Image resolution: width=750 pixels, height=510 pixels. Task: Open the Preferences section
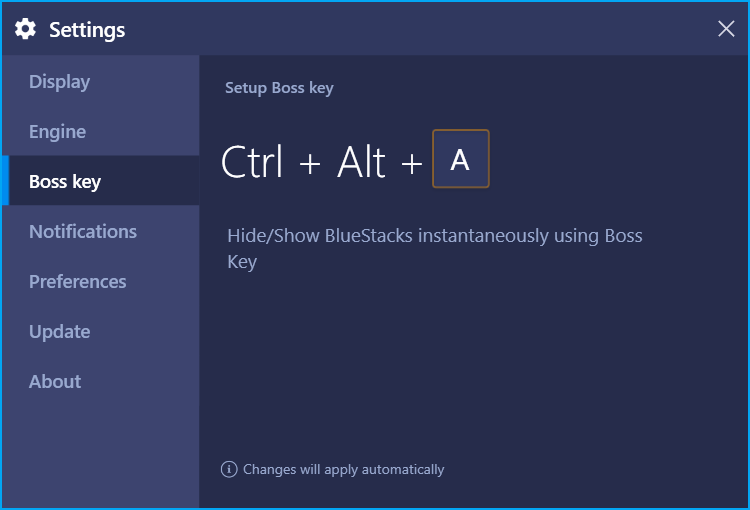100,281
